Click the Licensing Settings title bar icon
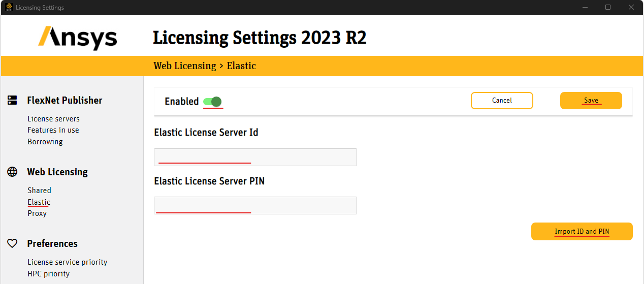The image size is (644, 284). coord(9,8)
